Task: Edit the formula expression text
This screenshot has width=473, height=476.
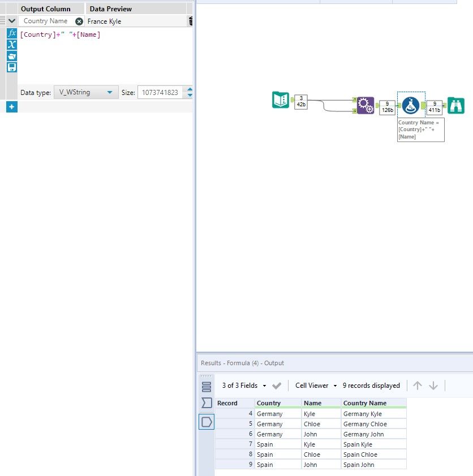Action: click(x=60, y=34)
